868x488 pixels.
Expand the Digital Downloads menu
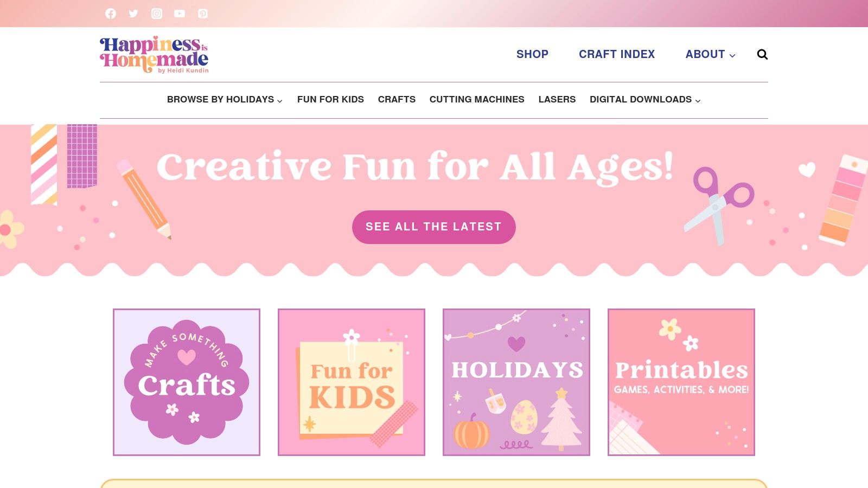tap(645, 100)
